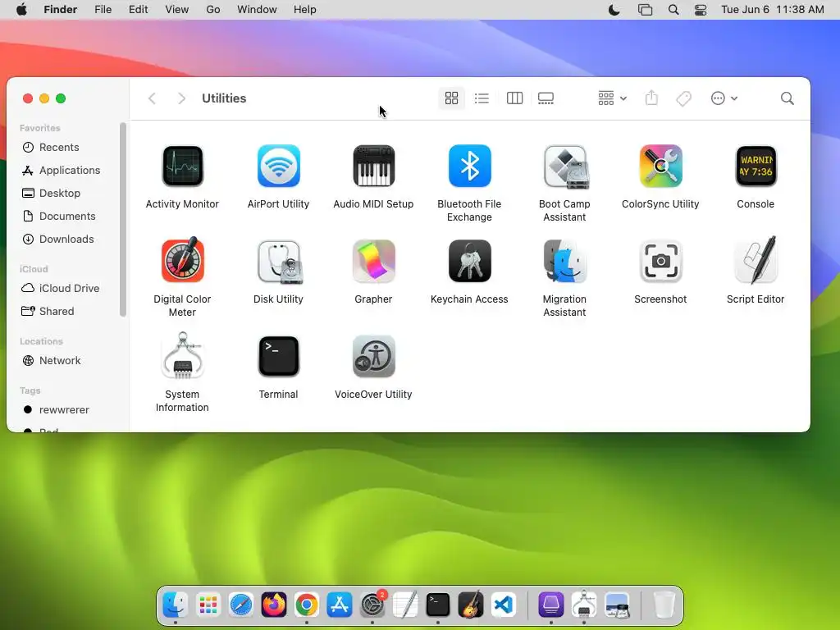Open Documents in the sidebar

pyautogui.click(x=69, y=217)
